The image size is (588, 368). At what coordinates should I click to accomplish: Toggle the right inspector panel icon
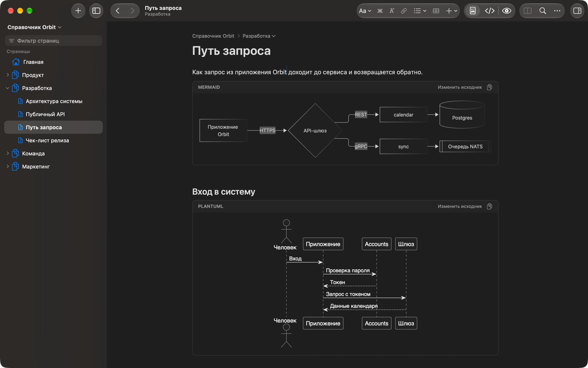pyautogui.click(x=577, y=11)
